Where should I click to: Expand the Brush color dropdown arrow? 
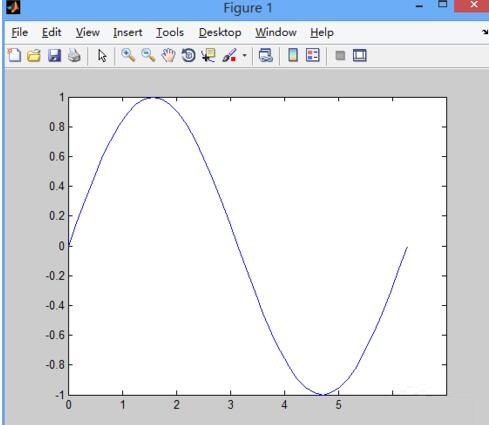pyautogui.click(x=245, y=56)
